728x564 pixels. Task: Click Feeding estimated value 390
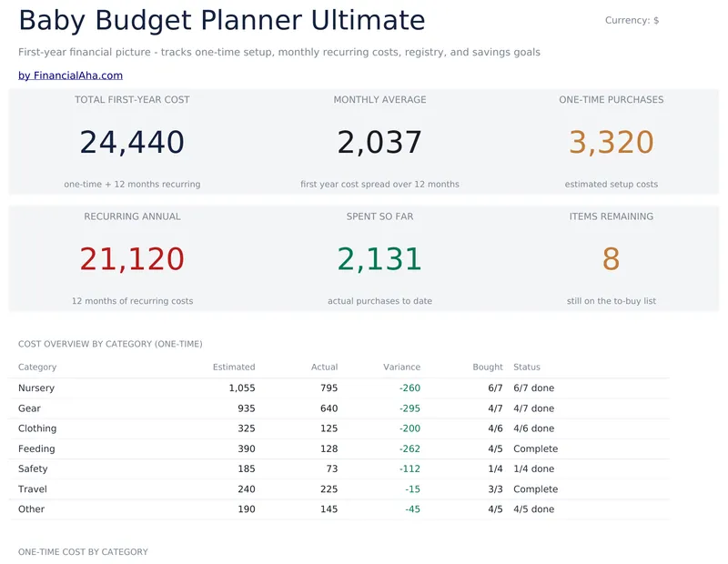tap(247, 448)
